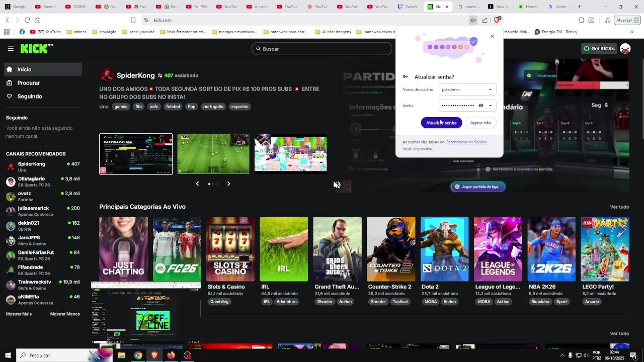Click the Gambling tag
This screenshot has height=362, width=644.
click(x=219, y=302)
